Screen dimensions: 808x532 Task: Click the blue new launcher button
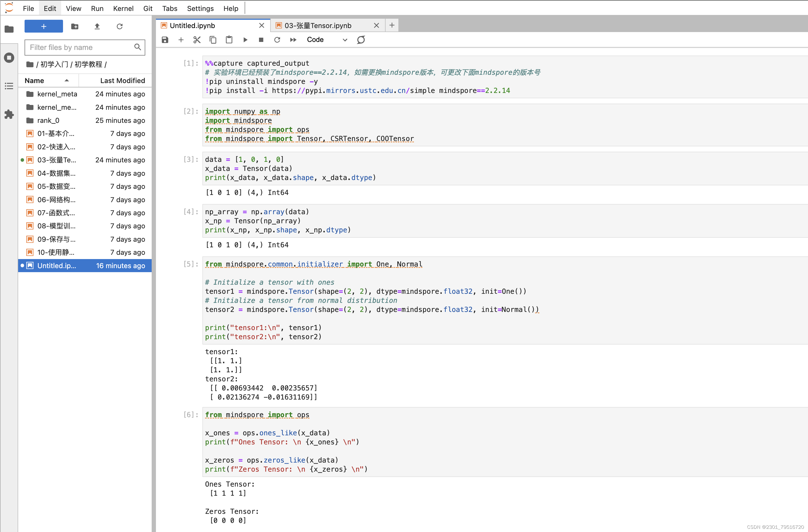(x=44, y=26)
